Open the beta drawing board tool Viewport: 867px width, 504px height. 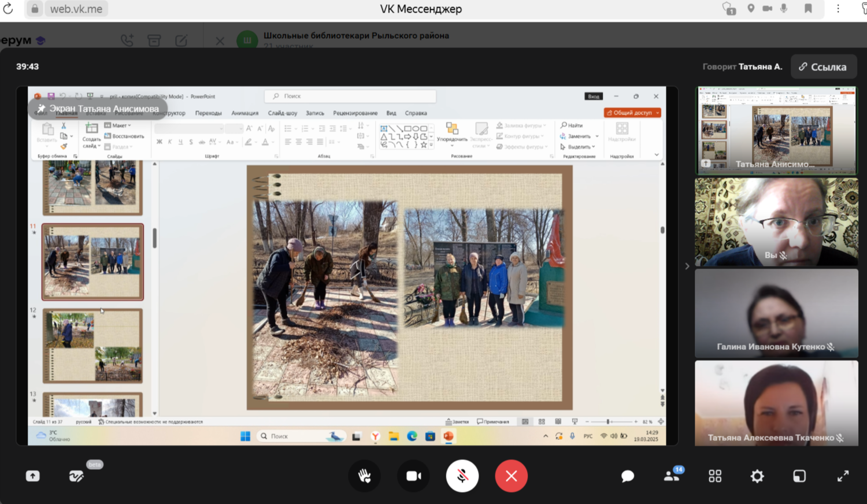coord(76,476)
